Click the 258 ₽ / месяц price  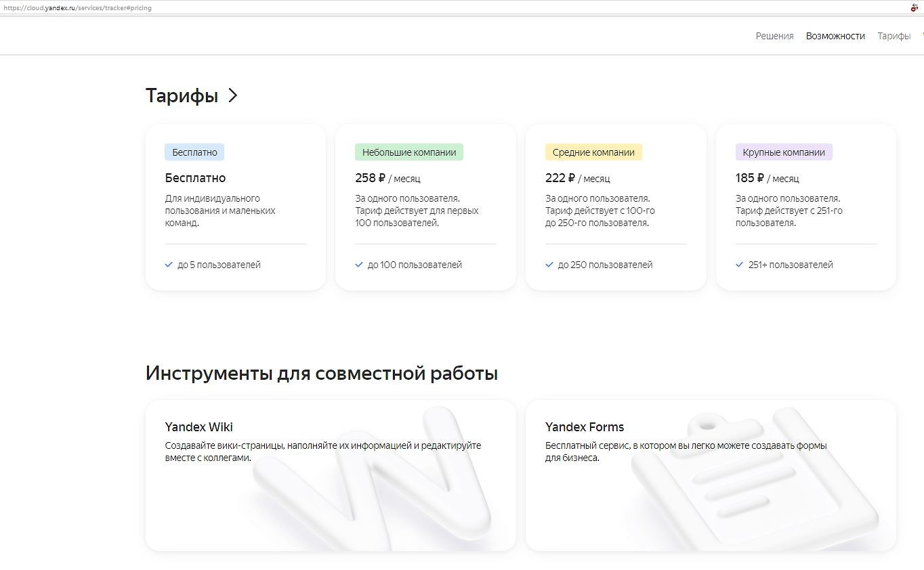[387, 179]
